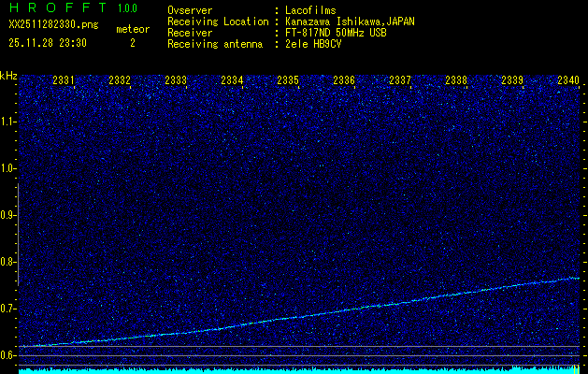Image resolution: width=588 pixels, height=374 pixels.
Task: Click the meteor count value 2
Action: click(132, 43)
